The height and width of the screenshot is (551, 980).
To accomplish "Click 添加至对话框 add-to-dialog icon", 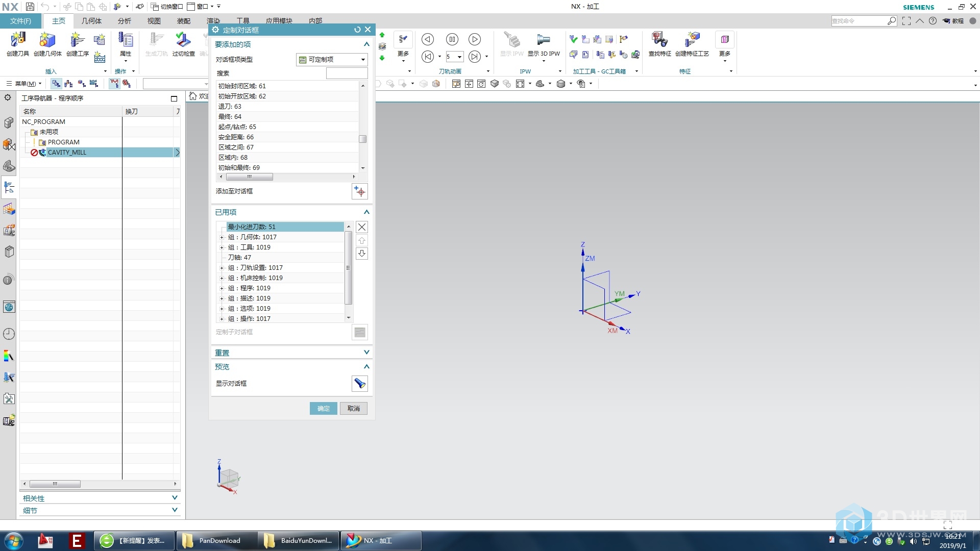I will click(360, 191).
